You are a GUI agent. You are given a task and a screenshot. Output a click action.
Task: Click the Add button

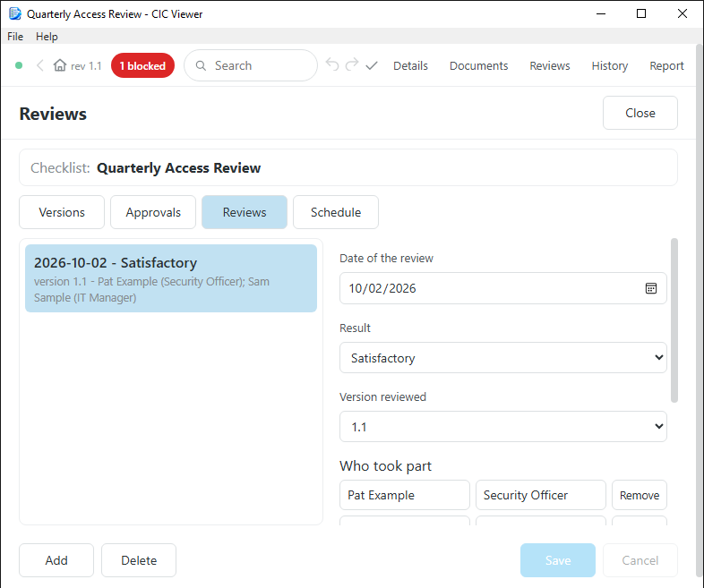56,560
